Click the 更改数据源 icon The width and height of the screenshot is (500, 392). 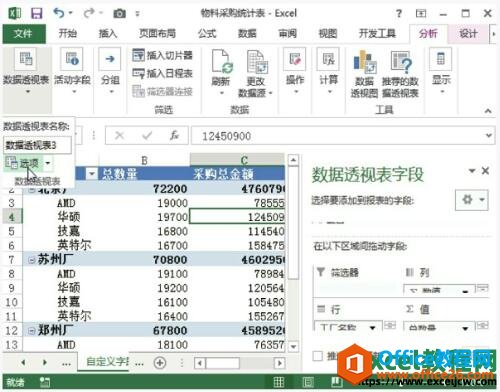click(x=256, y=62)
